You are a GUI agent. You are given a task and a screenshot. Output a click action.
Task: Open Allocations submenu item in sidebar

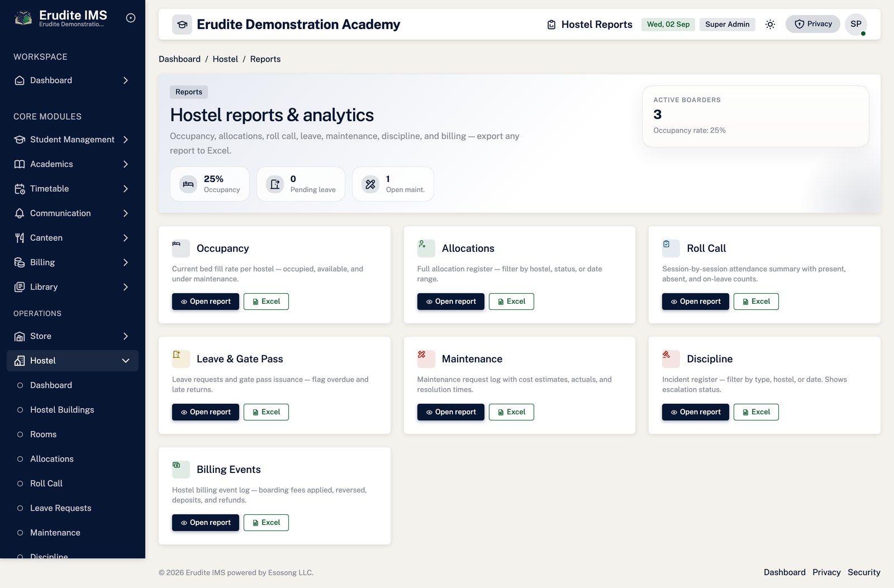(x=73, y=459)
